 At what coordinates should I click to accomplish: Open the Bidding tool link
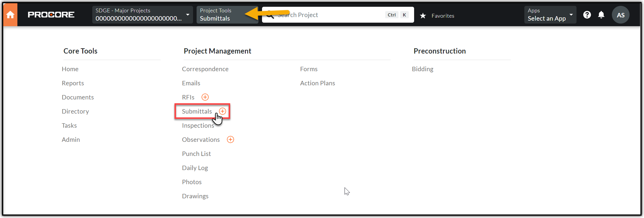tap(422, 69)
